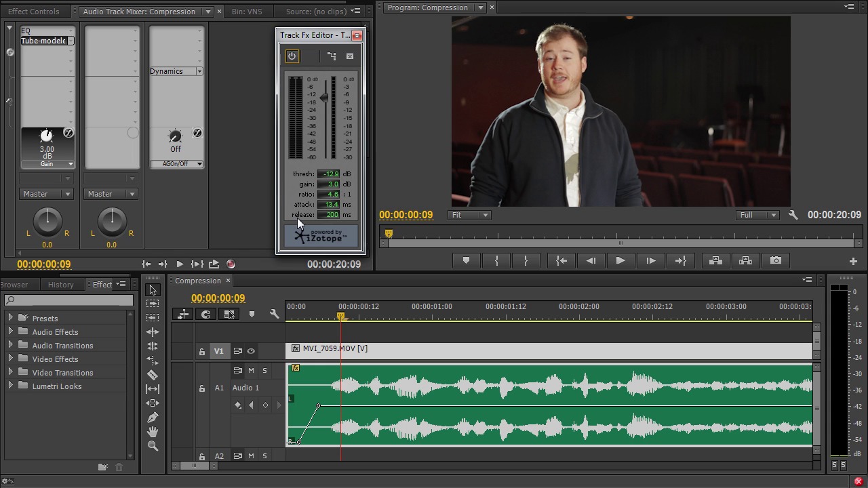Solo the A1 audio track
Image resolution: width=868 pixels, height=488 pixels.
(264, 371)
